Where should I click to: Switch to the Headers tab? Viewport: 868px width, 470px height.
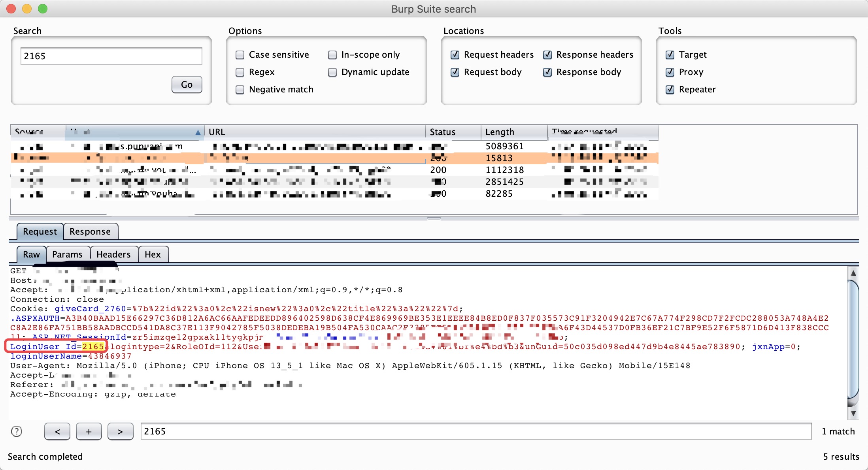coord(113,254)
